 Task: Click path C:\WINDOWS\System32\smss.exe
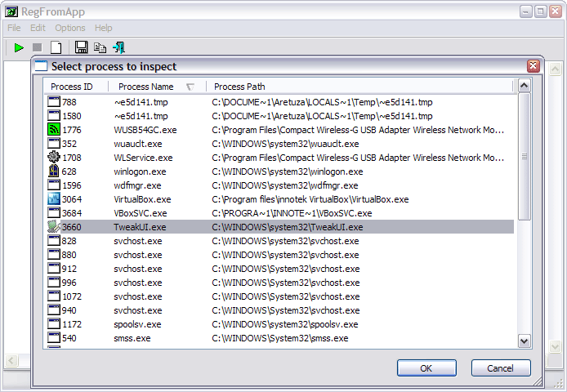click(280, 338)
